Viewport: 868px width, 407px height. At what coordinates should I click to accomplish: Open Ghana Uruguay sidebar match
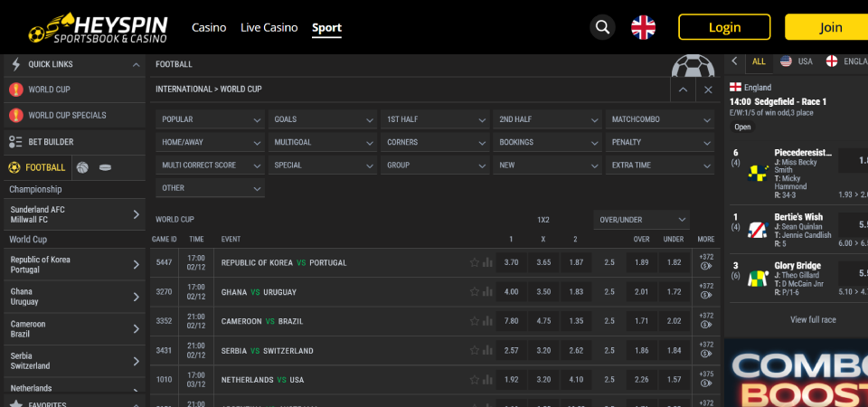[x=75, y=297]
